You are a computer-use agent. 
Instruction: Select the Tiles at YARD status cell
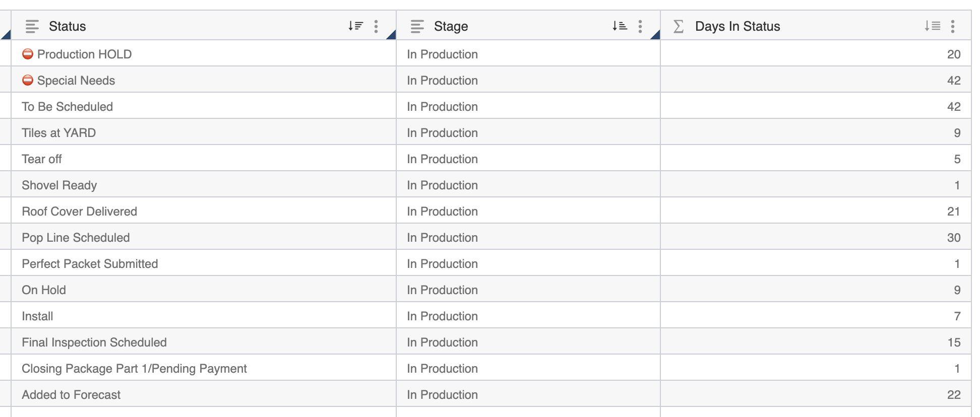coord(58,133)
